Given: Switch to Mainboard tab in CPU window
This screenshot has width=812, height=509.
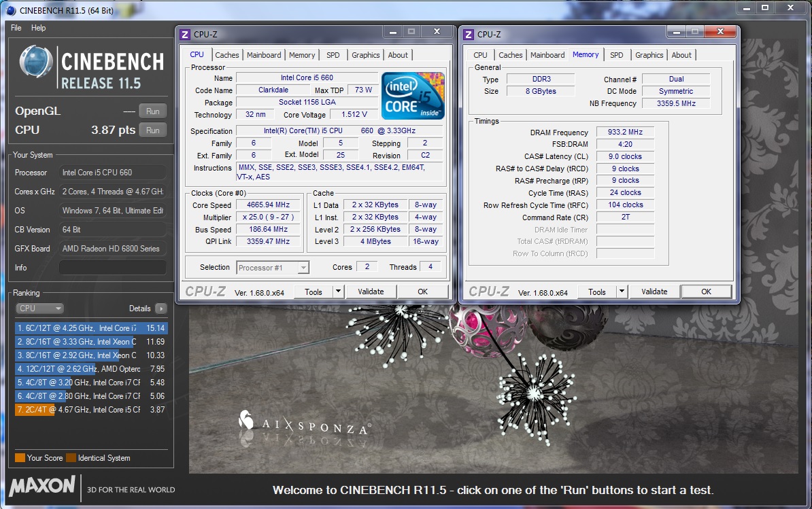Looking at the screenshot, I should point(264,55).
